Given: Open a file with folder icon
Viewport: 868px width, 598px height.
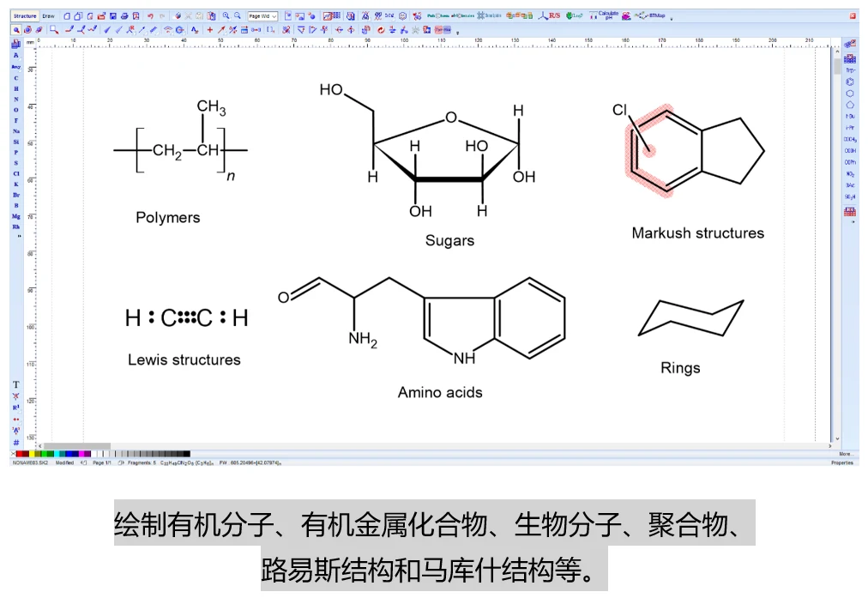Looking at the screenshot, I should point(101,16).
